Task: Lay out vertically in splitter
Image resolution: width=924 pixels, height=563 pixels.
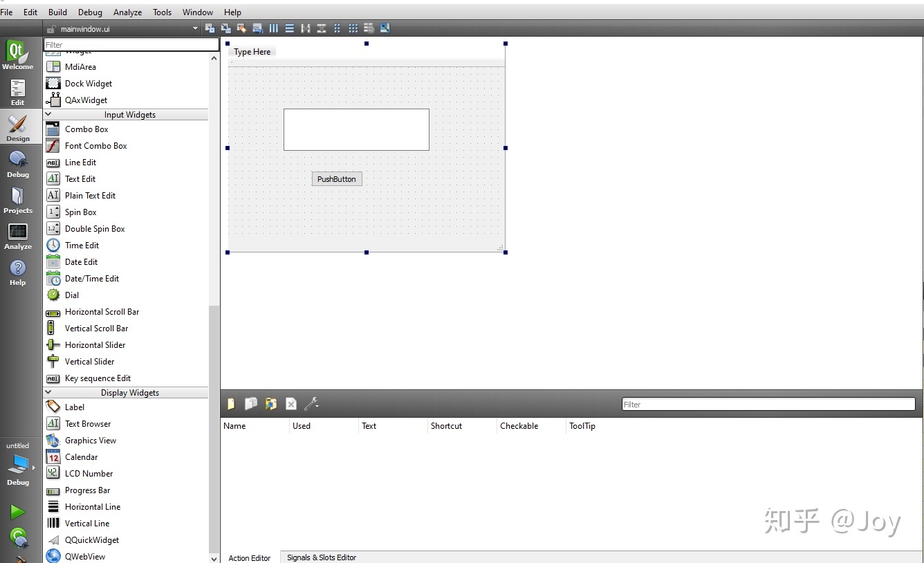Action: tap(322, 28)
